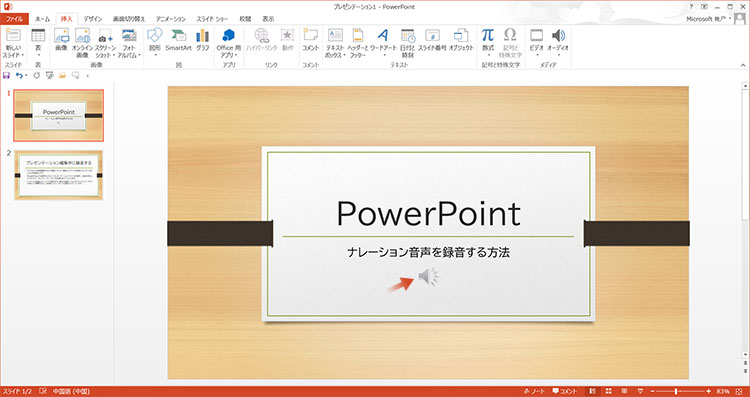750x397 pixels.
Task: Customize quick access toolbar dropdown arrow
Action: pyautogui.click(x=88, y=76)
